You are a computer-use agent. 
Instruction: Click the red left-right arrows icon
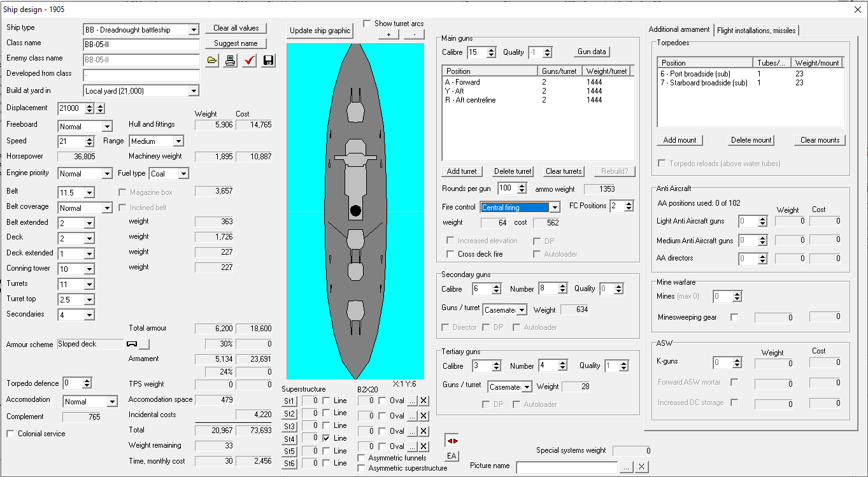452,440
